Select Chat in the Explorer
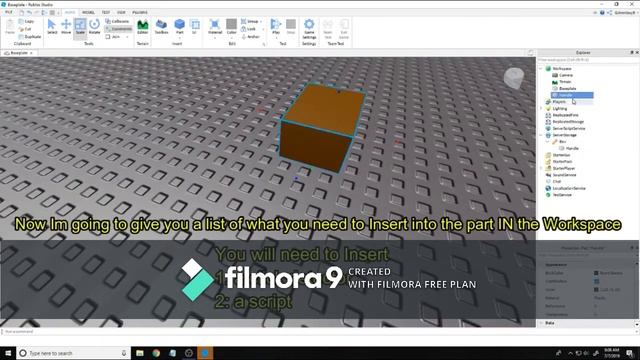The width and height of the screenshot is (640, 360). 554,182
